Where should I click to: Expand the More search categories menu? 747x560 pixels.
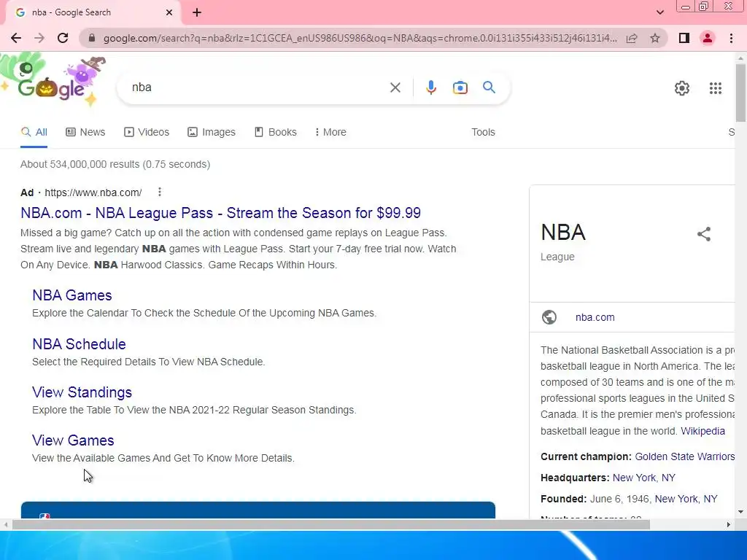point(330,133)
